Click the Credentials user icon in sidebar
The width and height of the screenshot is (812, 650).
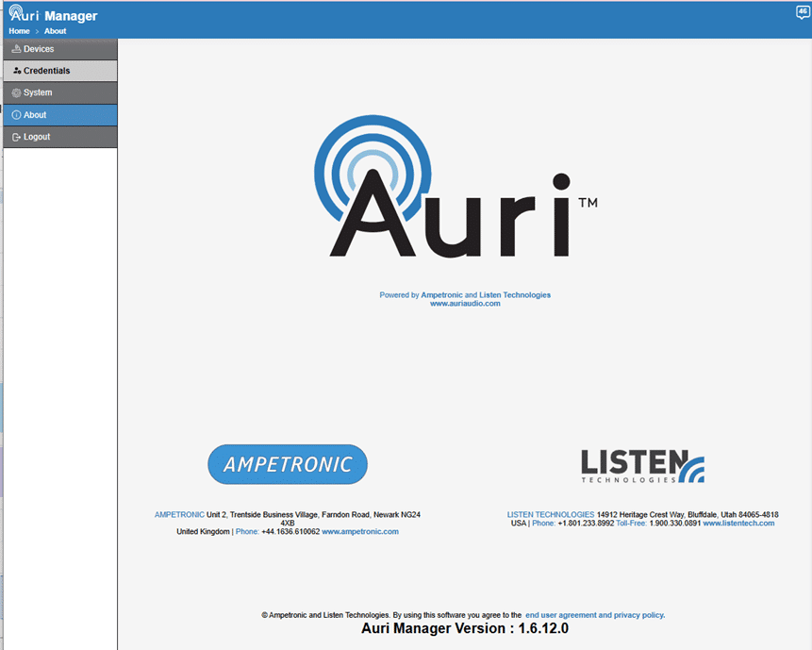(17, 71)
